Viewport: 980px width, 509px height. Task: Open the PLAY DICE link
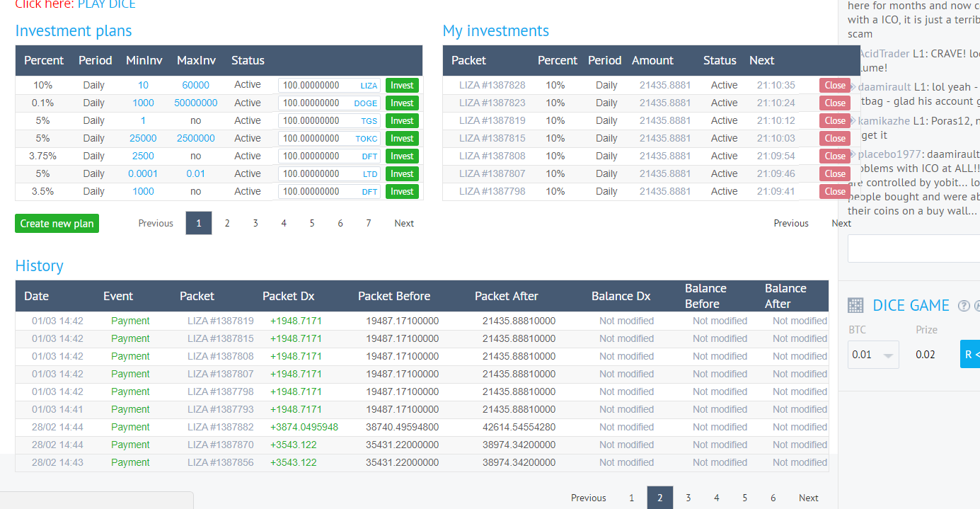click(107, 4)
